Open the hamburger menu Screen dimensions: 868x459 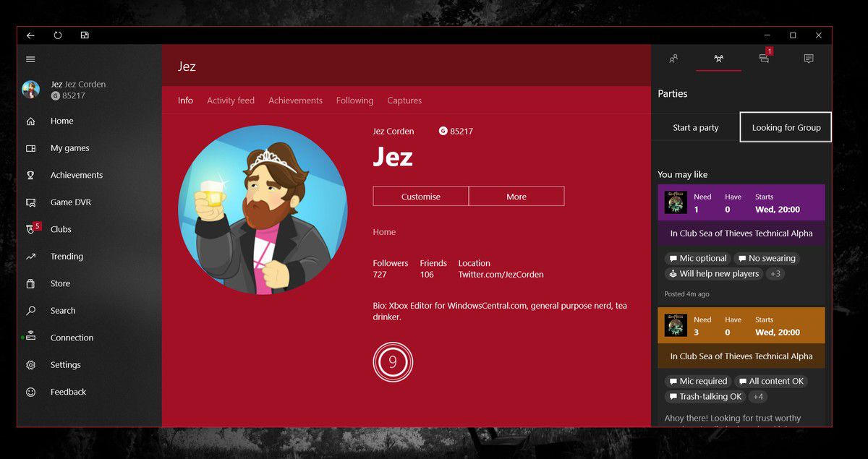[30, 59]
